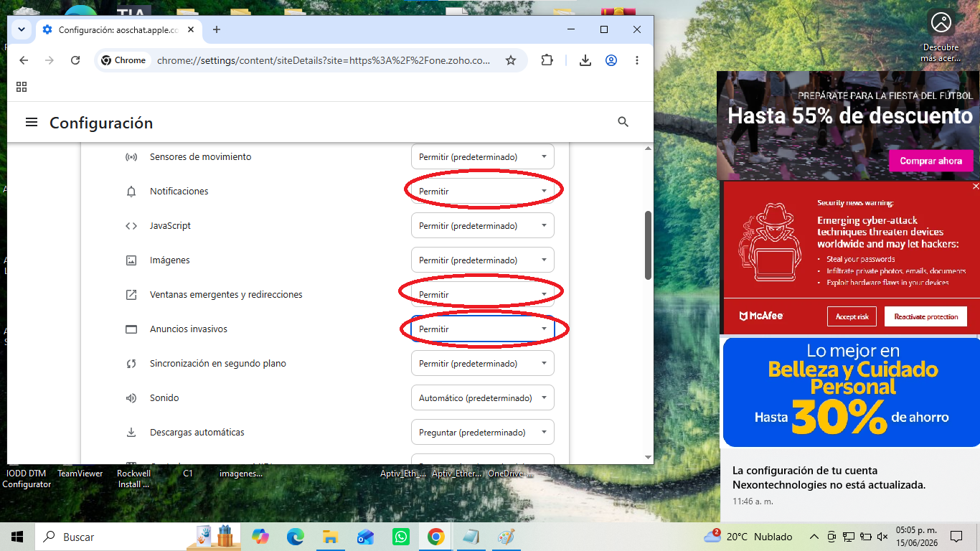Screen dimensions: 980x551
Task: Click the Sonido speaker icon
Action: point(131,398)
